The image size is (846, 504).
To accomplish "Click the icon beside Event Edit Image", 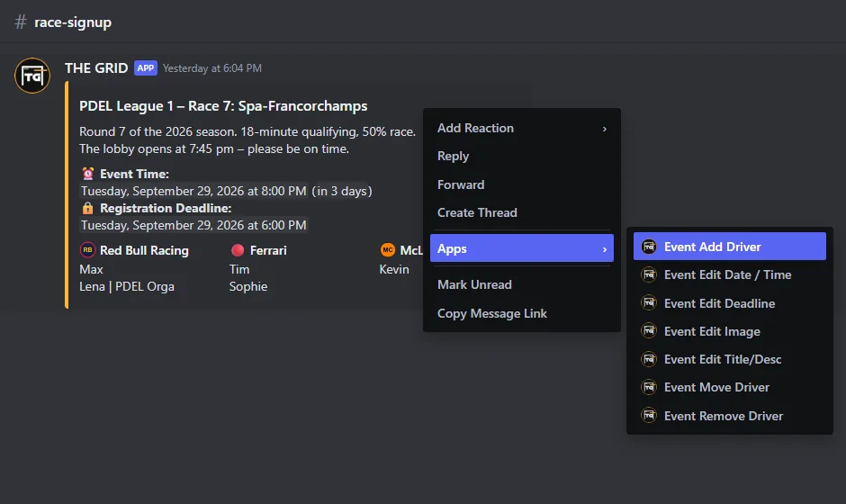I will point(649,331).
